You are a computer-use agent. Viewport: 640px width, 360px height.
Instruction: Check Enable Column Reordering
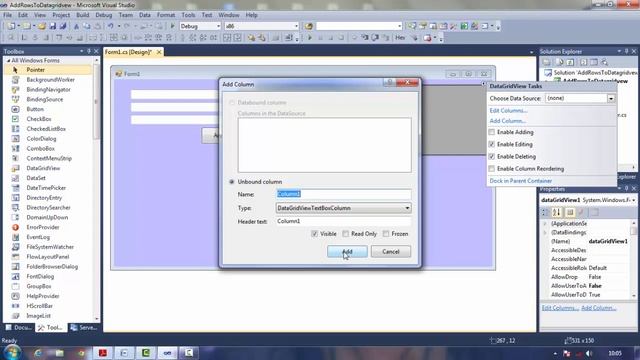(x=492, y=169)
